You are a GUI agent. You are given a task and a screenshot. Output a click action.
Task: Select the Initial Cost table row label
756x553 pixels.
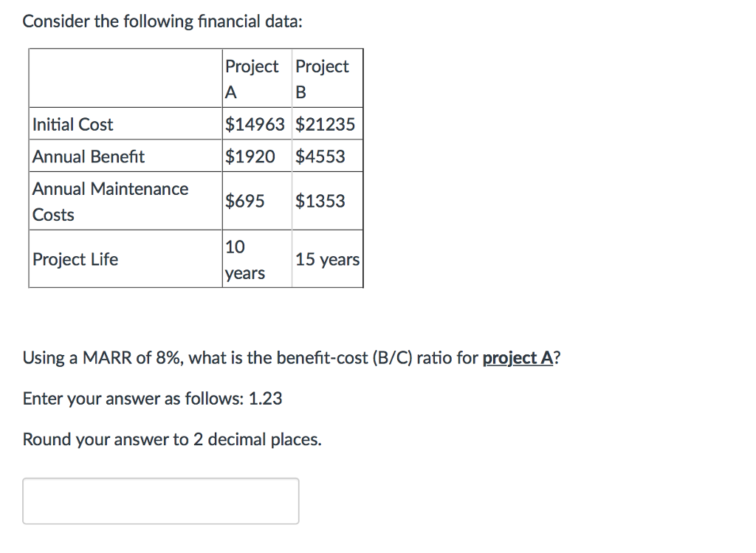(74, 124)
